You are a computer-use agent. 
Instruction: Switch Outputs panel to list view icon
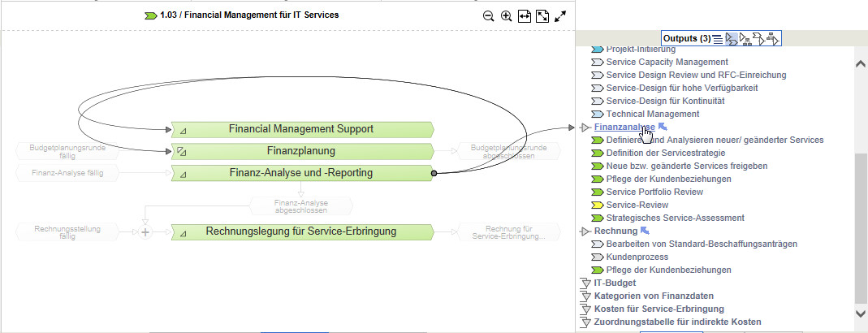[x=718, y=38]
